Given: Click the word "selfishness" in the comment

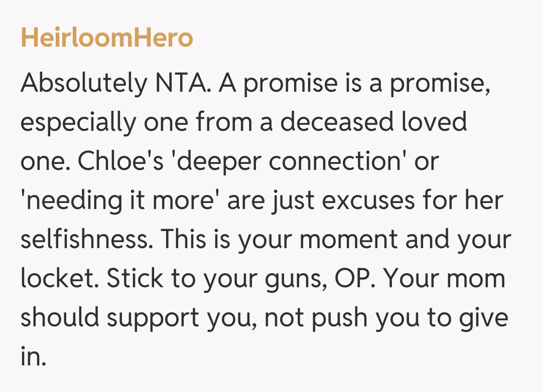Looking at the screenshot, I should [x=88, y=240].
